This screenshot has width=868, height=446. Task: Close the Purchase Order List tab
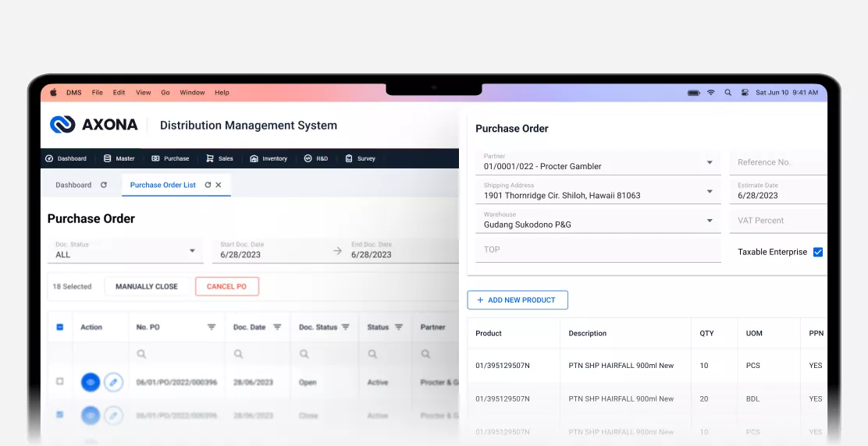[219, 185]
